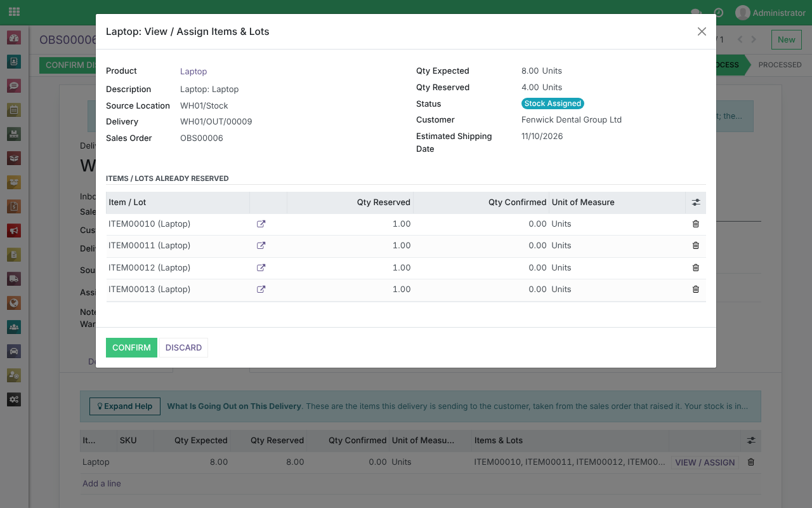The width and height of the screenshot is (812, 508).
Task: Open external link for ITEM00012 (Laptop)
Action: [261, 268]
